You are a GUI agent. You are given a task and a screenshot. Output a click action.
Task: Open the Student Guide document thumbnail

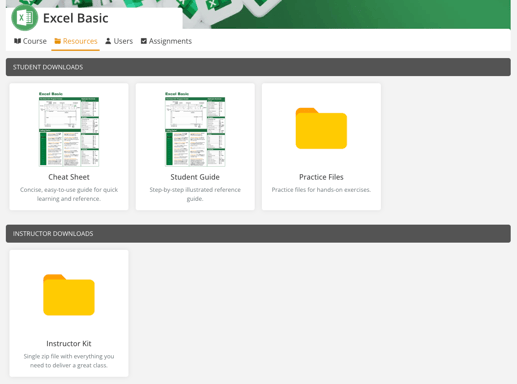195,129
